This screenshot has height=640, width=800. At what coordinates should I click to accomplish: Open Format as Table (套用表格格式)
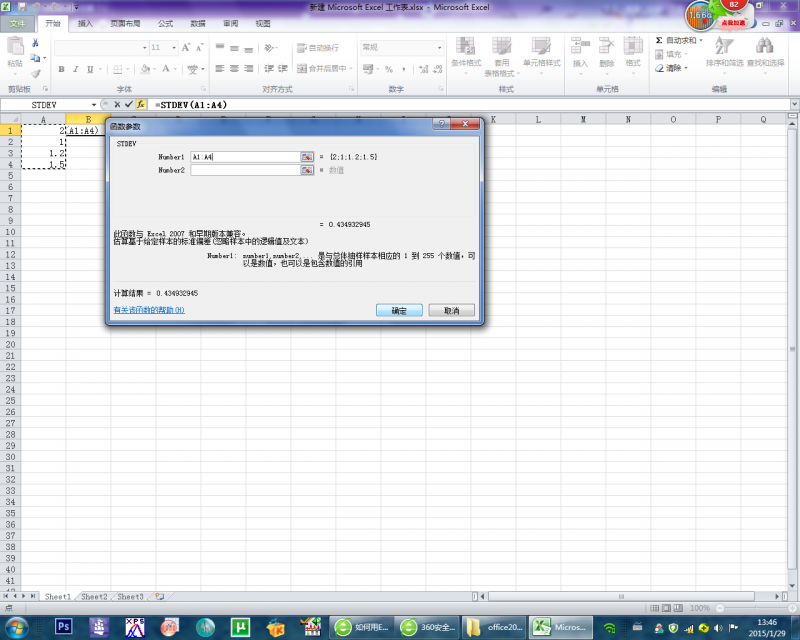click(502, 56)
